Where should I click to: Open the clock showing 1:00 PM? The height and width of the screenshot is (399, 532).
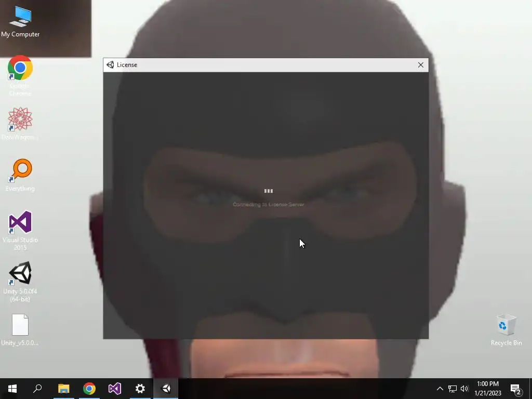tap(487, 389)
